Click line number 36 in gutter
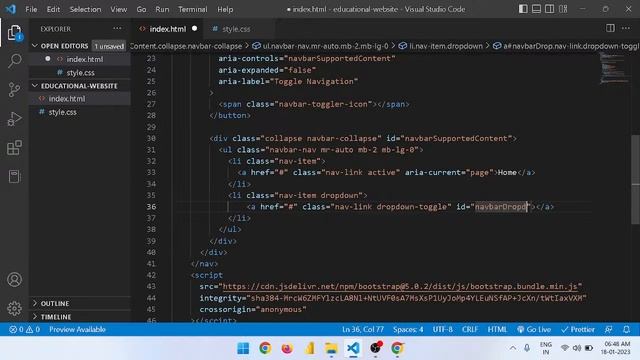The height and width of the screenshot is (360, 640). pyautogui.click(x=151, y=207)
